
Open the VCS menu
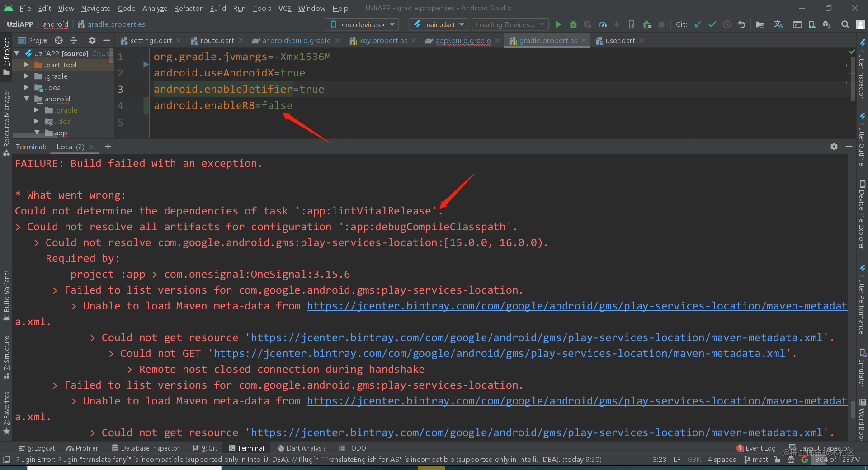tap(285, 8)
